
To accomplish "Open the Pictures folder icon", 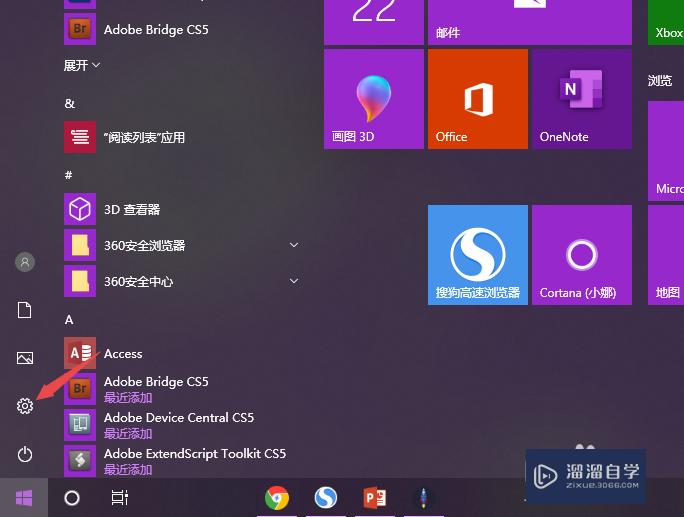I will click(x=25, y=358).
